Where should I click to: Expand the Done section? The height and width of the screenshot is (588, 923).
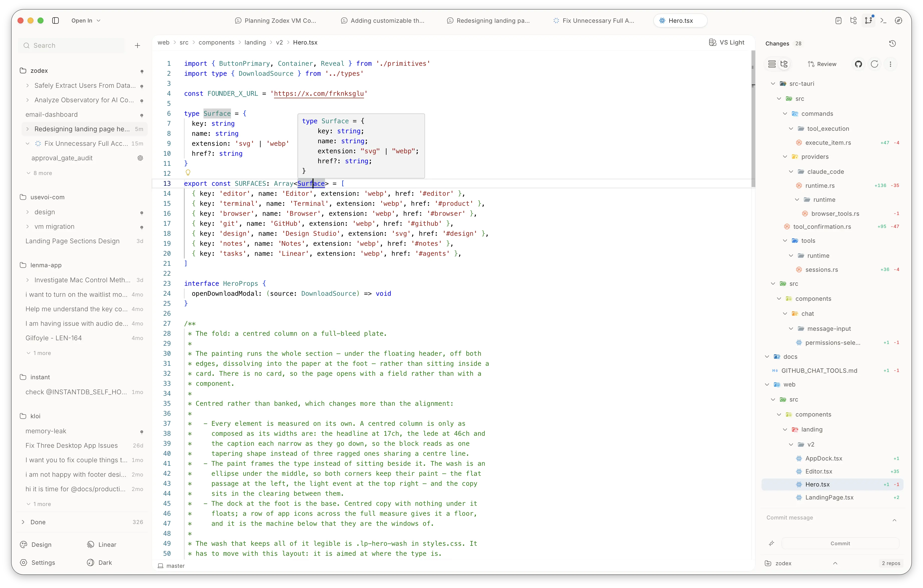coord(23,522)
